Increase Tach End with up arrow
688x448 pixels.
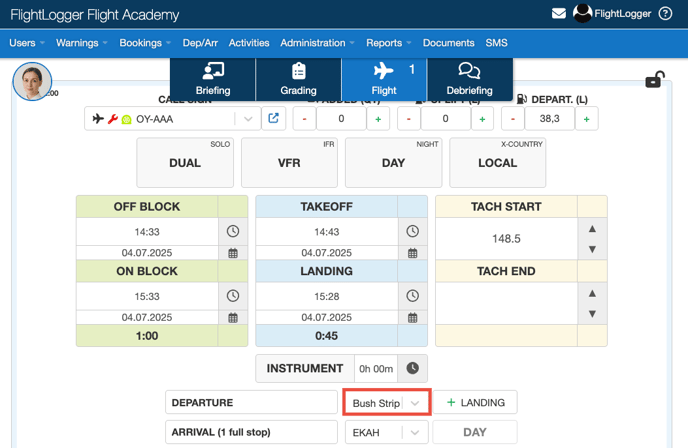(592, 293)
